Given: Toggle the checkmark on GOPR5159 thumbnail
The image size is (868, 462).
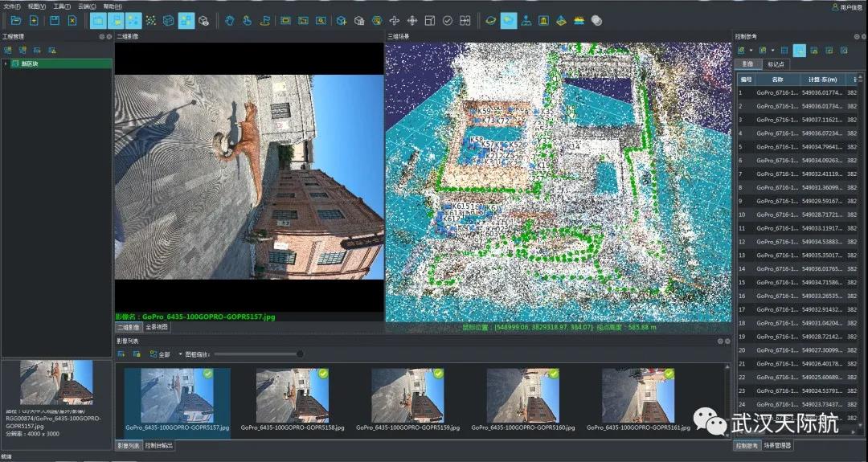Looking at the screenshot, I should [x=439, y=374].
